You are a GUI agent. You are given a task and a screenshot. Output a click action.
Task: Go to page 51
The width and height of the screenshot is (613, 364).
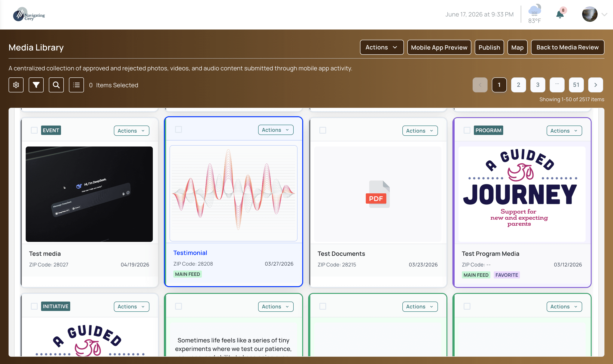pyautogui.click(x=576, y=85)
